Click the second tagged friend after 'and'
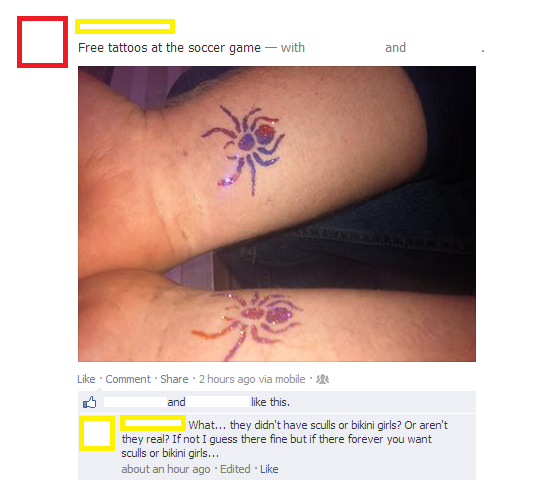 point(444,48)
